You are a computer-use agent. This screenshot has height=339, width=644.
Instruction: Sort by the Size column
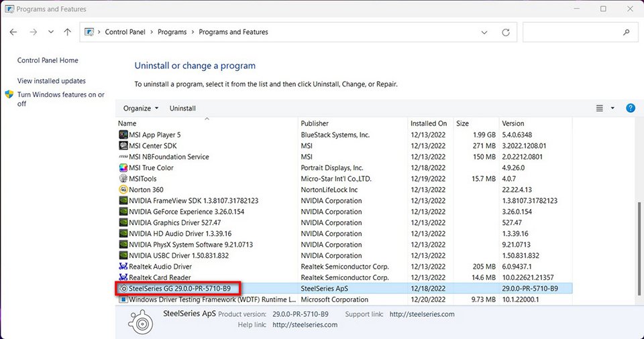pos(476,123)
